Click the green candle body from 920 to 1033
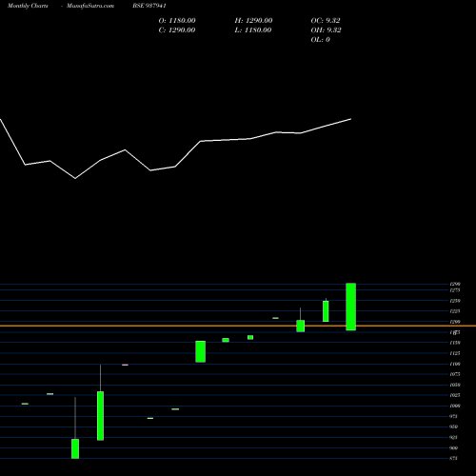Image resolution: width=476 pixels, height=476 pixels. (100, 416)
